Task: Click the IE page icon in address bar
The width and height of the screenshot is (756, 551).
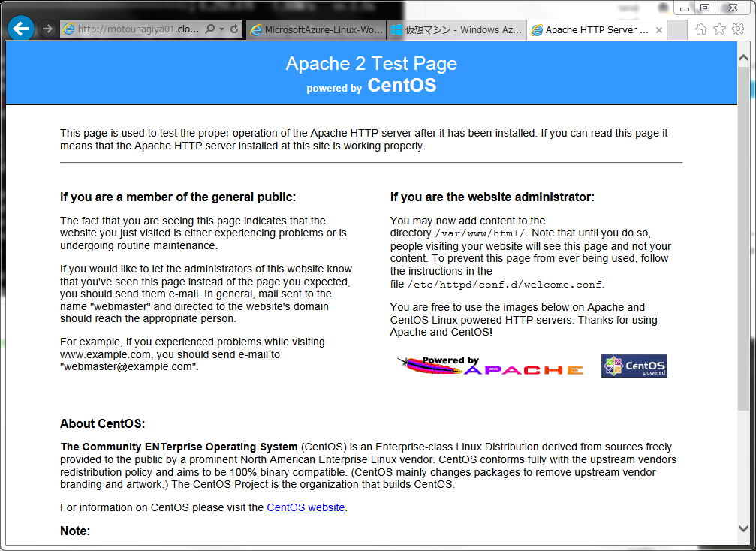Action: pyautogui.click(x=69, y=29)
